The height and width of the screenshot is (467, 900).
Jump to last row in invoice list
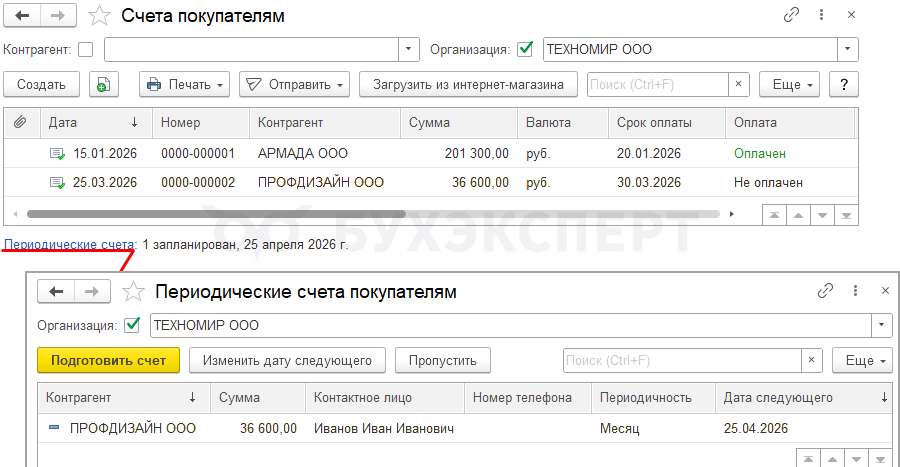tap(847, 215)
